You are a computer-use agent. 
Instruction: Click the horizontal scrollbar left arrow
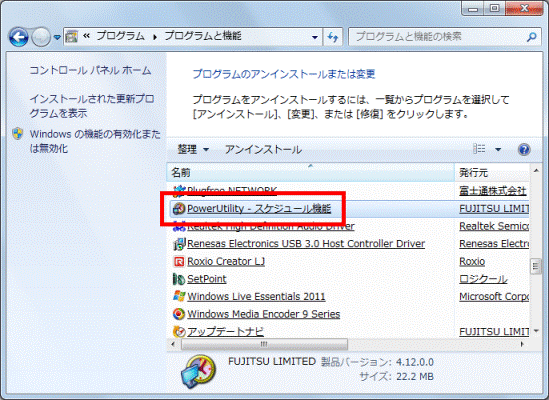click(x=173, y=344)
